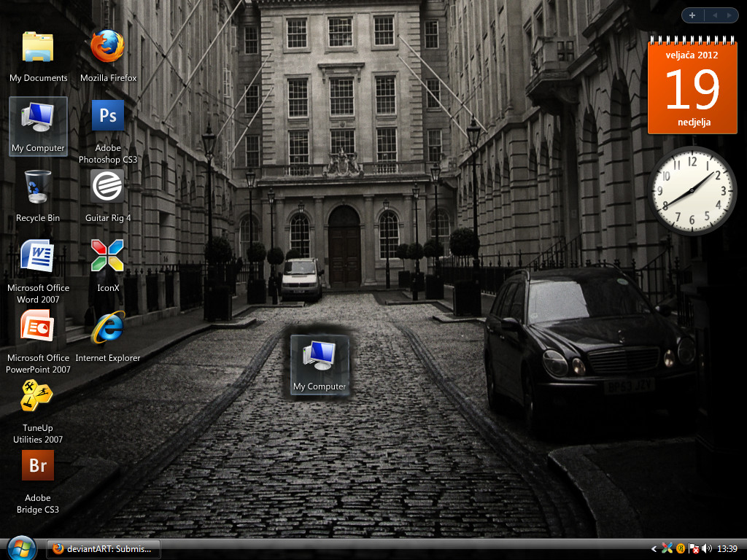Go to next sidebar gadgets page
Viewport: 747px width, 560px height.
point(729,15)
